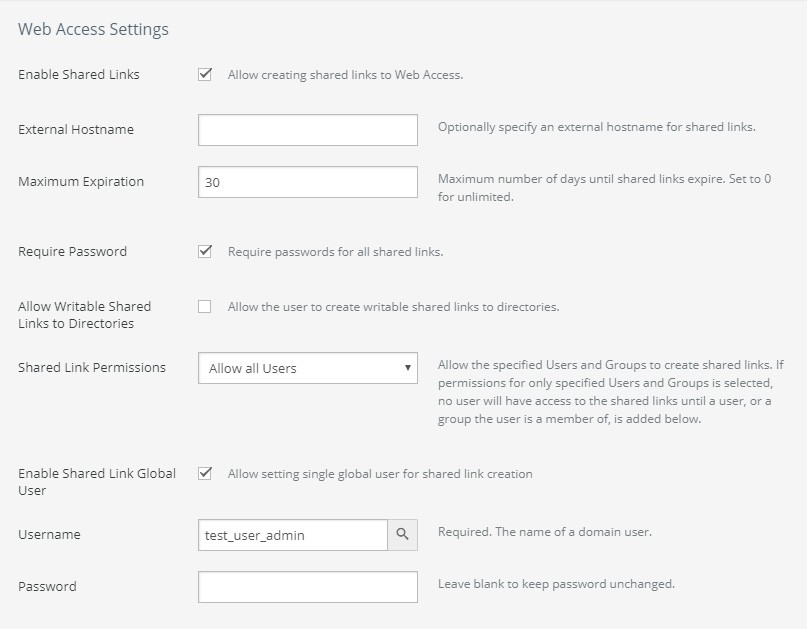Click 'Allow Writable Shared Links to Directories' label
This screenshot has height=629, width=807.
84,315
